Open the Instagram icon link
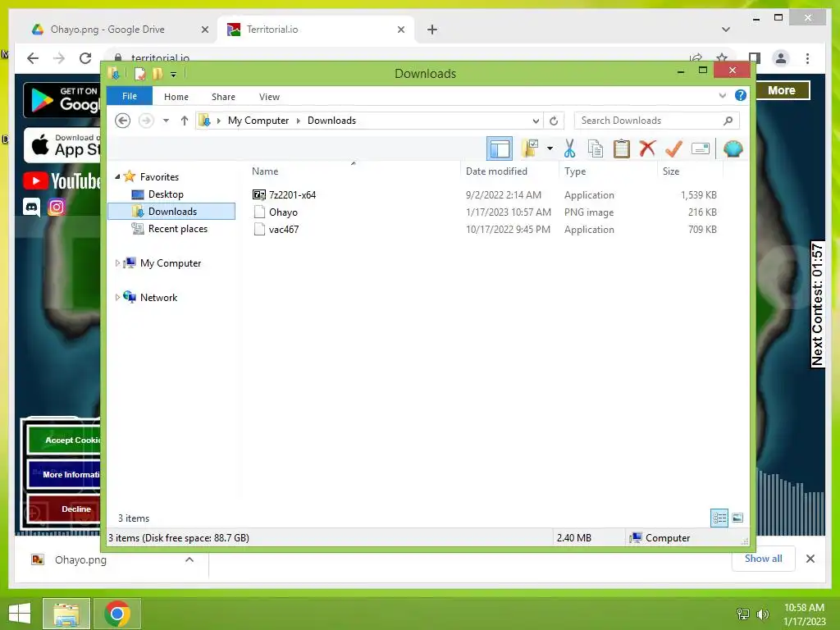Screen dimensions: 840x630 [57, 207]
